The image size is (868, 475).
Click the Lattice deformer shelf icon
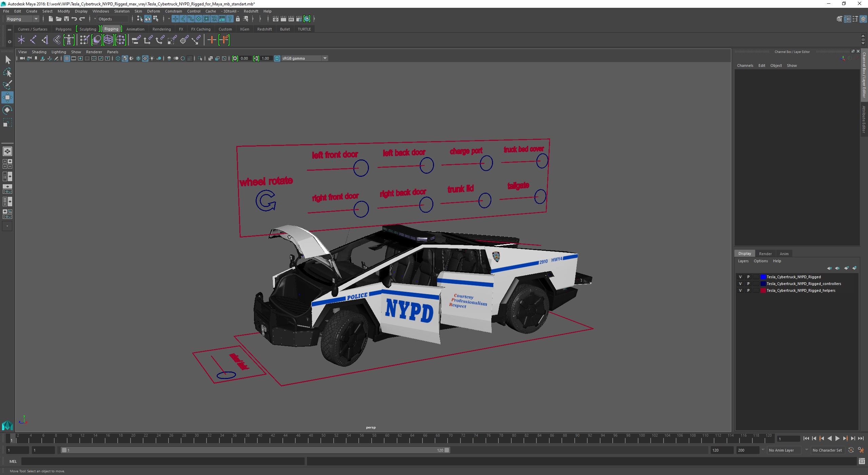pos(108,40)
